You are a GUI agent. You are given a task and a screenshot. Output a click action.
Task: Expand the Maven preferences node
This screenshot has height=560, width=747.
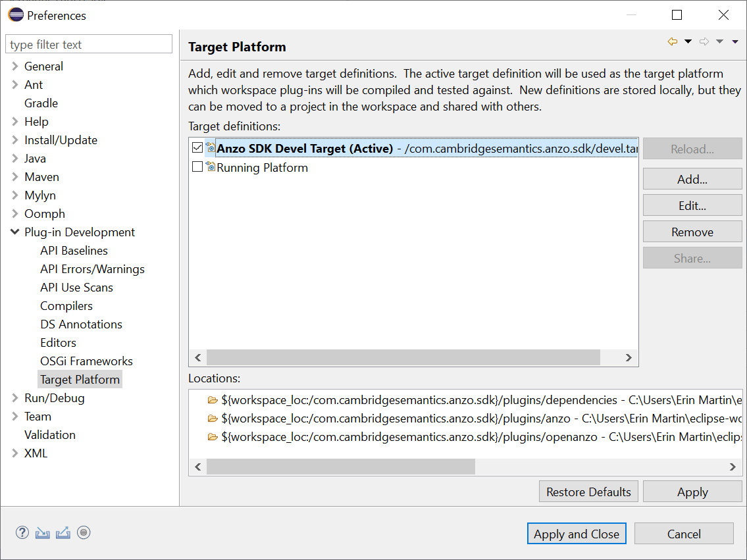point(14,177)
